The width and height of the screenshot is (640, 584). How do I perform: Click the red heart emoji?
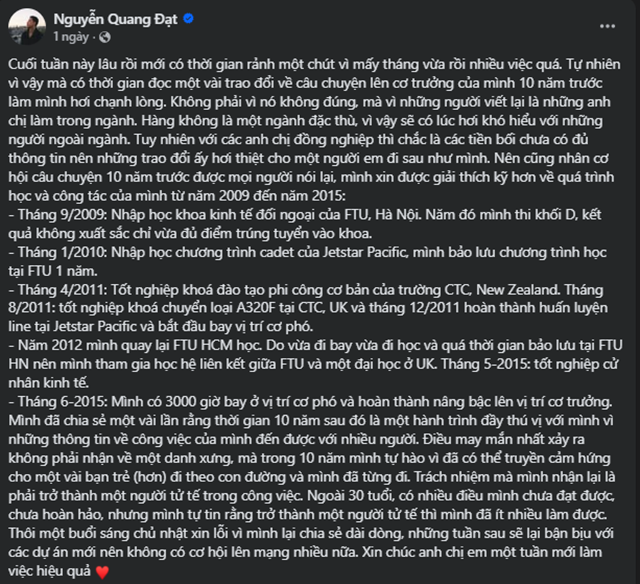coord(102,572)
